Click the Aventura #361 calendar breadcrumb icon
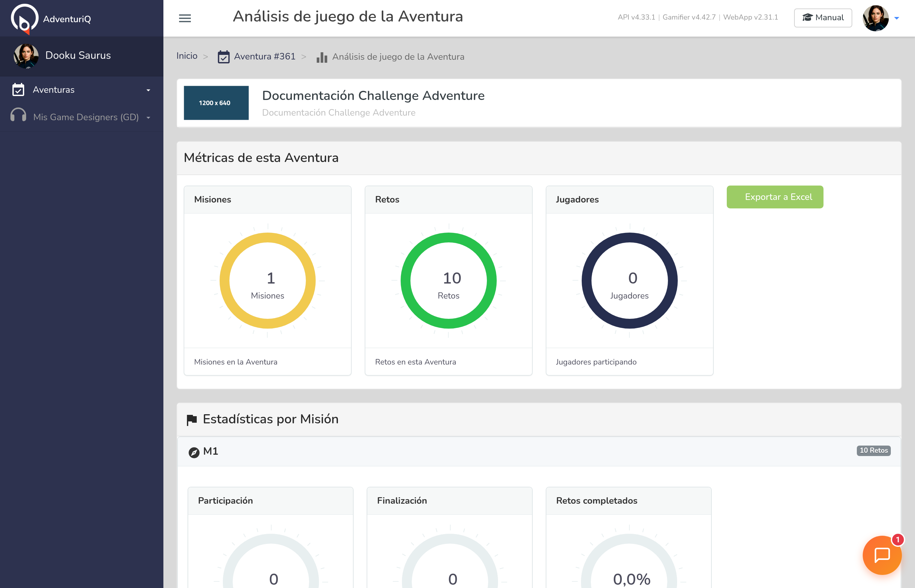This screenshot has height=588, width=915. pyautogui.click(x=224, y=57)
